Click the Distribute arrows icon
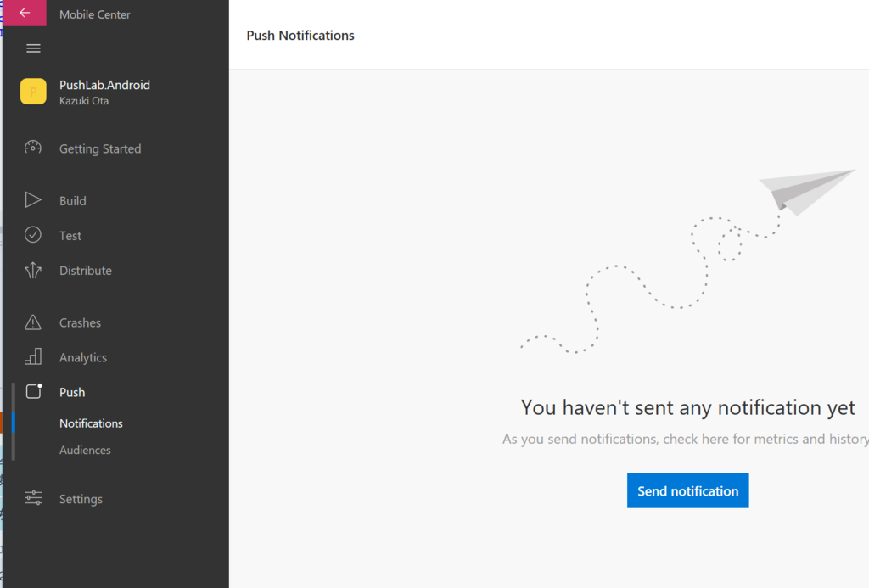This screenshot has height=588, width=869. [x=33, y=270]
